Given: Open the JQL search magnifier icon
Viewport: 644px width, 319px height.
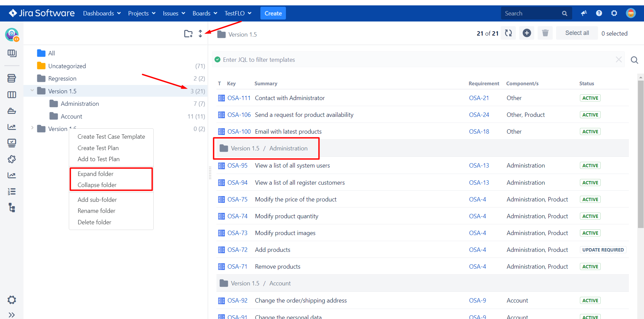Looking at the screenshot, I should [x=635, y=60].
